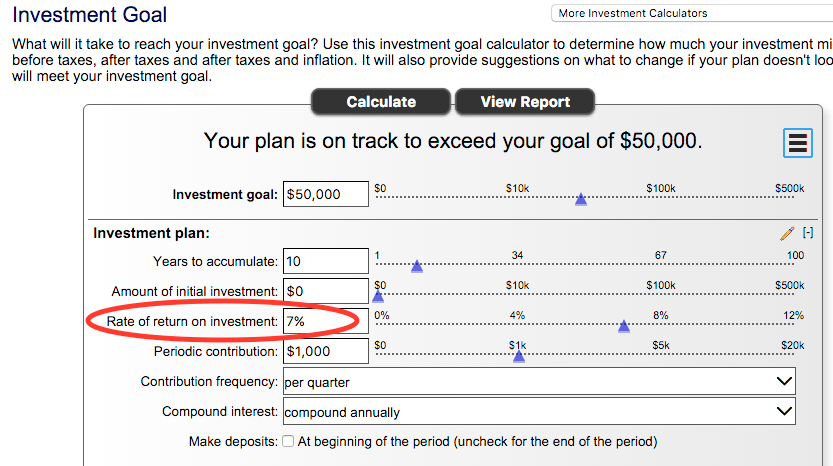Image resolution: width=833 pixels, height=466 pixels.
Task: Click the Periodic contribution slider handle
Action: pyautogui.click(x=518, y=355)
